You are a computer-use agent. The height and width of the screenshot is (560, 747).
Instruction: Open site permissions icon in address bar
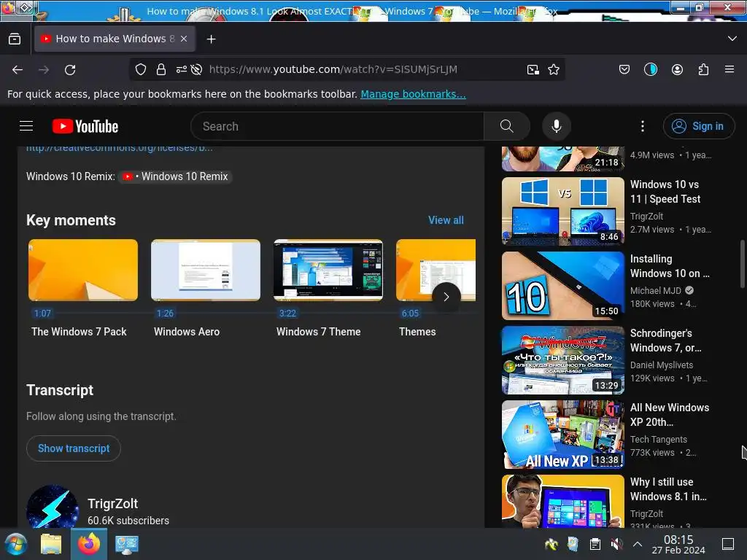(181, 69)
